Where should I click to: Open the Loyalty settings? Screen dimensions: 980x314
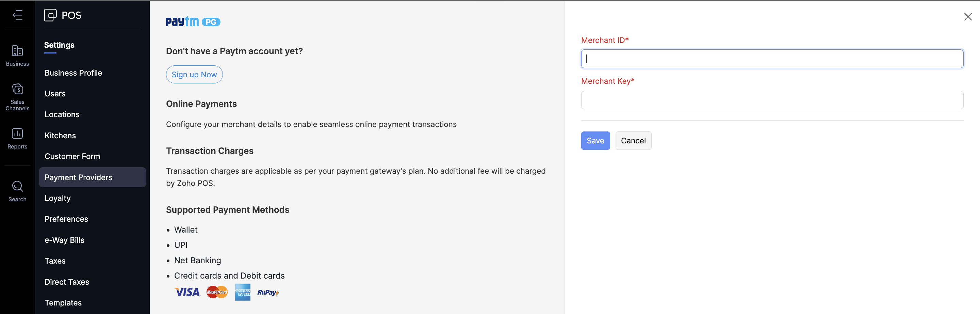pyautogui.click(x=58, y=198)
